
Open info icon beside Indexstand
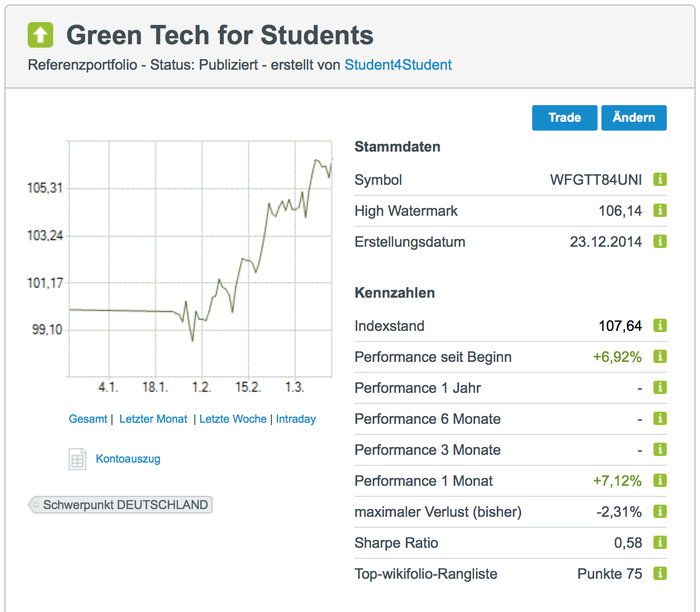[x=660, y=325]
